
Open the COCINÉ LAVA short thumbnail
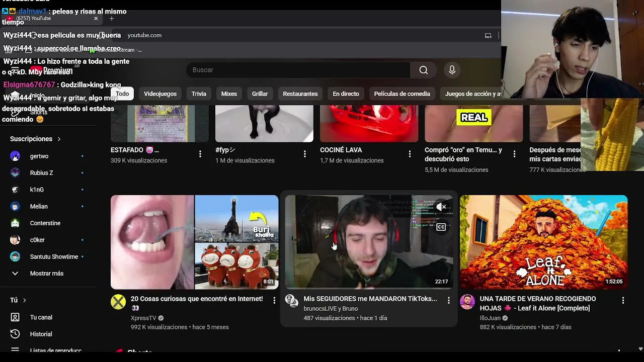pyautogui.click(x=369, y=124)
